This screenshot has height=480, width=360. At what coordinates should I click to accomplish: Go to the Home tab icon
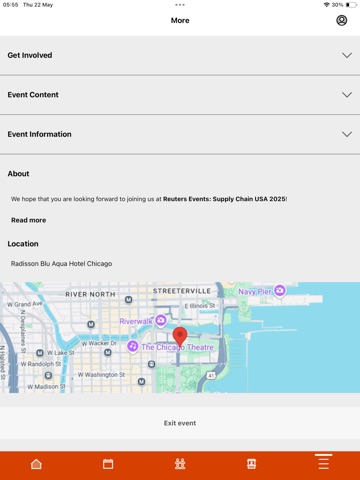point(36,464)
